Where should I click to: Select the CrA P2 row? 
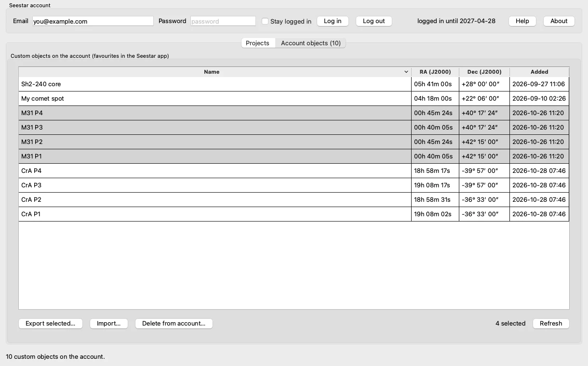(x=294, y=200)
